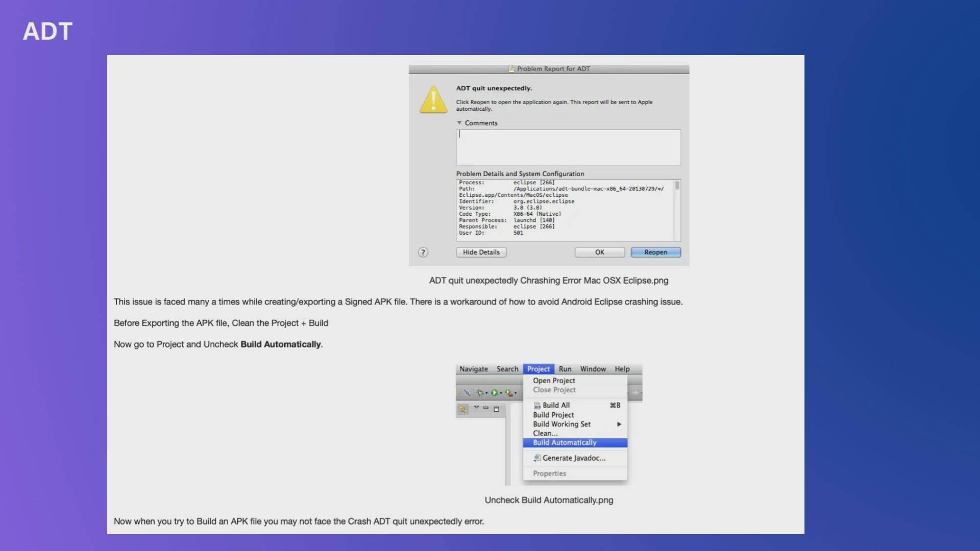Click the Run Last Tool icon with red toolbox
Viewport: 980px width, 551px height.
point(508,393)
